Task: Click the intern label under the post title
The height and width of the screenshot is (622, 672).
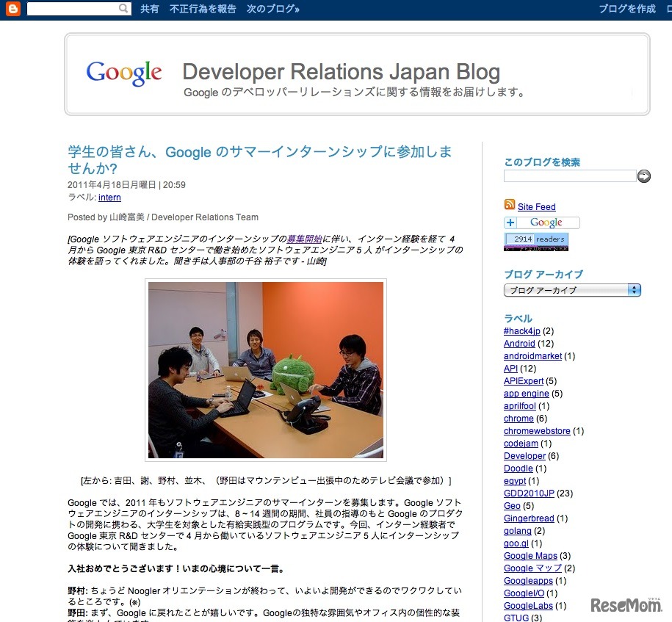Action: pos(109,198)
